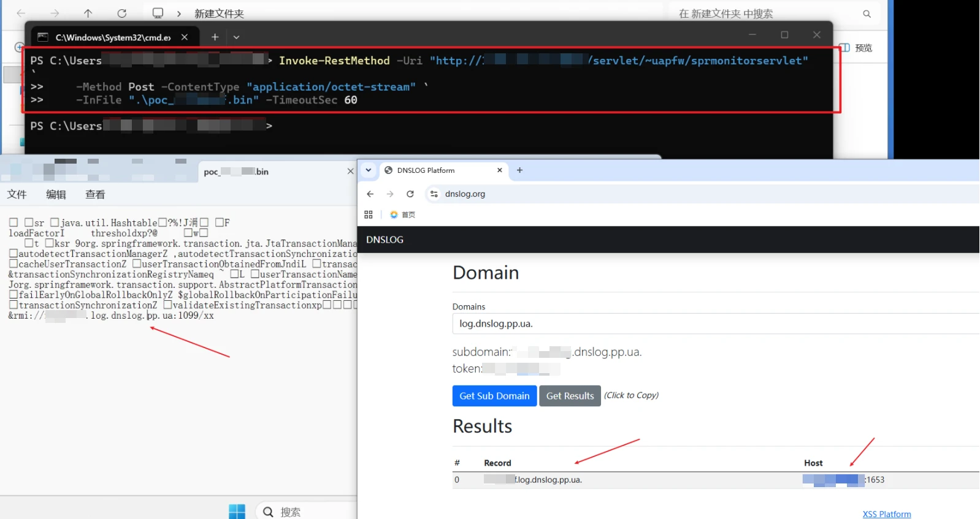Go back in File Explorer
980x519 pixels.
click(21, 13)
